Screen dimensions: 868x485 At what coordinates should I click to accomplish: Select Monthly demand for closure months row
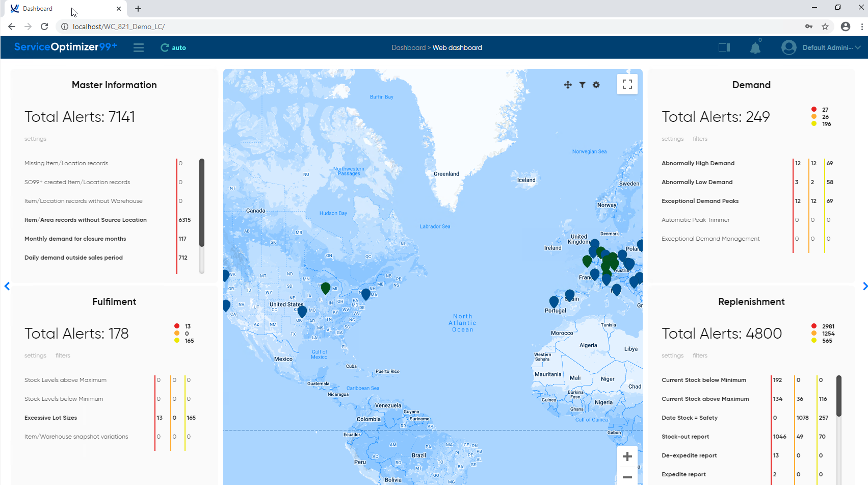(108, 239)
